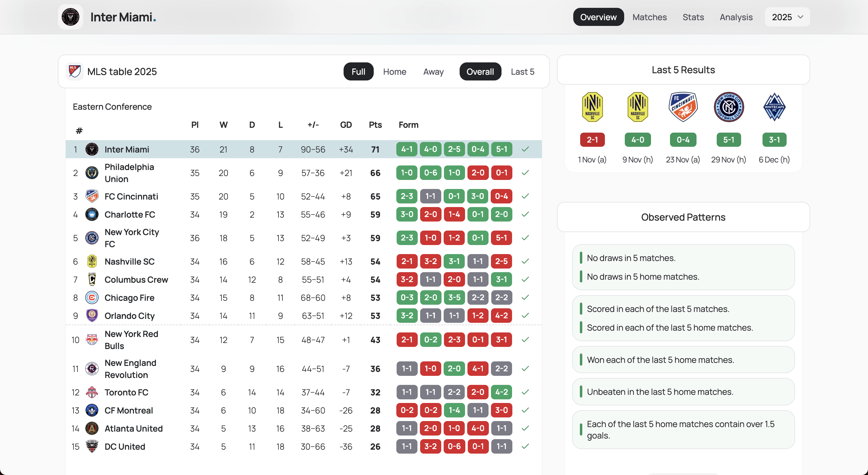Click the Nashville SC badge in Last 5 Results
Screen dimensions: 868x475
[x=592, y=106]
